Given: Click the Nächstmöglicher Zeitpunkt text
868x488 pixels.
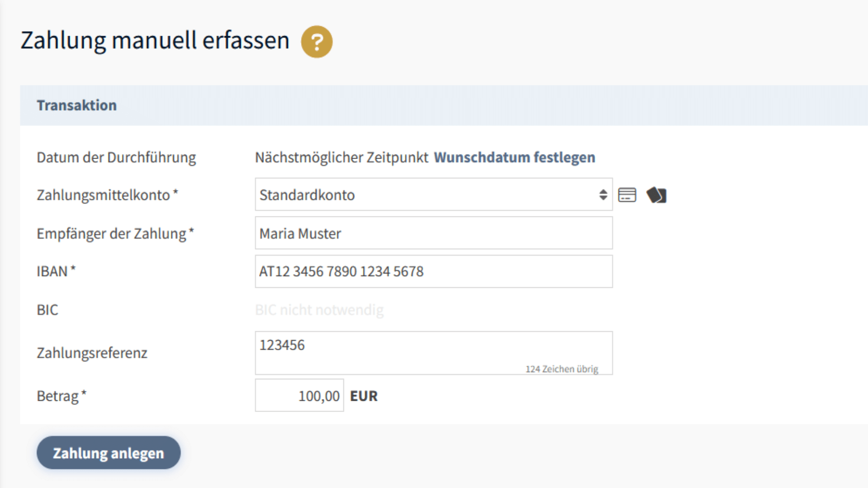Looking at the screenshot, I should coord(341,157).
